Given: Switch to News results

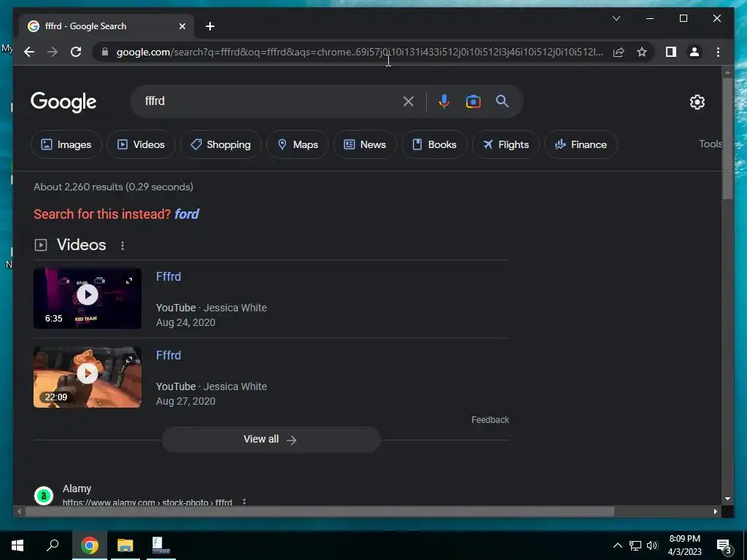Looking at the screenshot, I should tap(365, 144).
